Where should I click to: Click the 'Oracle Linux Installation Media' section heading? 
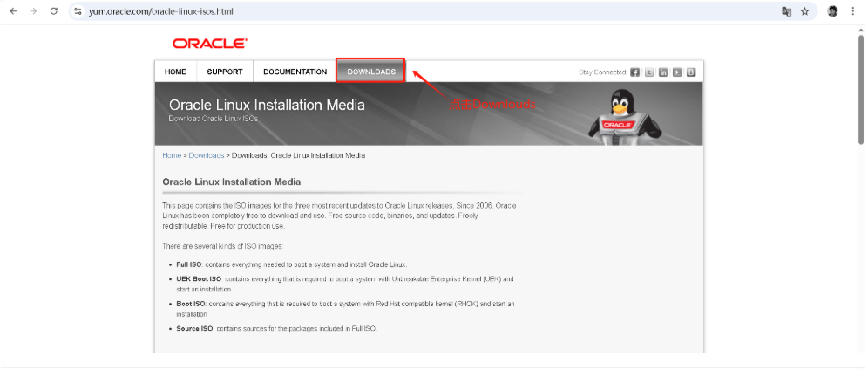click(232, 182)
